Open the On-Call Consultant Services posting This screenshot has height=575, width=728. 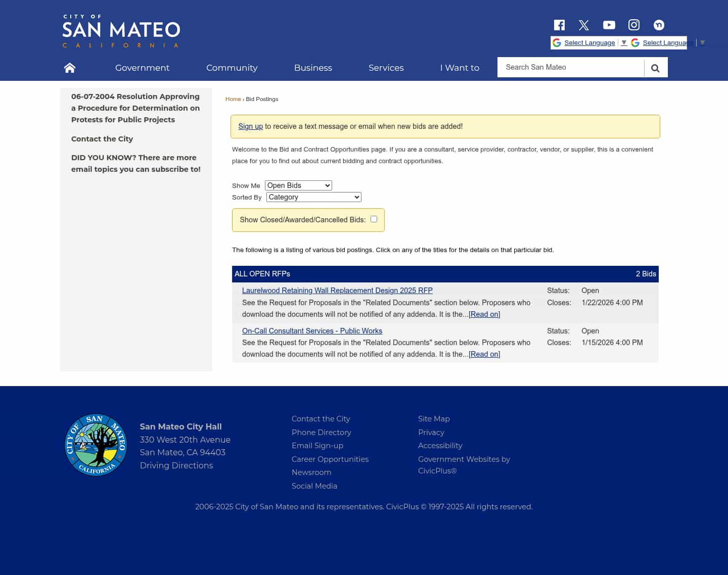pos(312,330)
